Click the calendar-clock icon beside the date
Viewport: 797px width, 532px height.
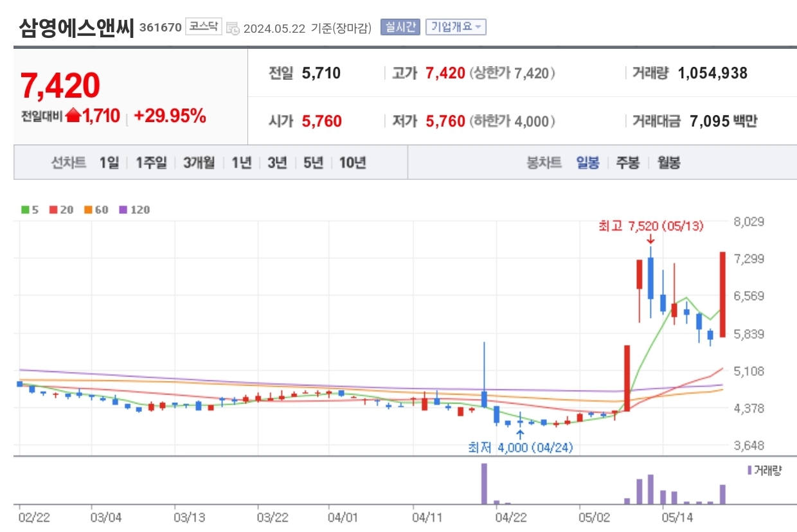(x=233, y=28)
